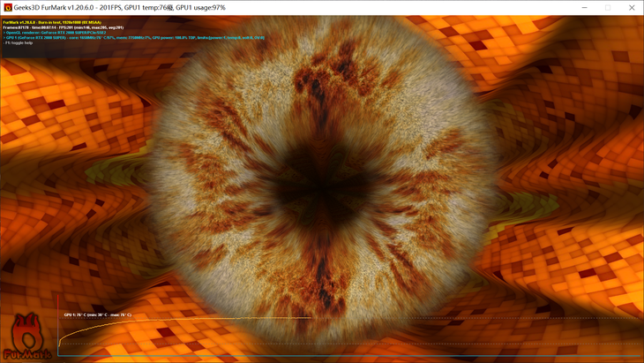
Task: Close the FurMark burn-in test window
Action: [632, 7]
